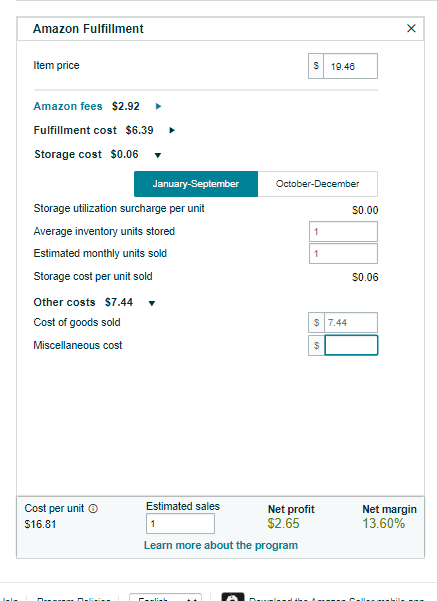Click the Estimated sales input field
The height and width of the screenshot is (601, 437).
[x=180, y=524]
